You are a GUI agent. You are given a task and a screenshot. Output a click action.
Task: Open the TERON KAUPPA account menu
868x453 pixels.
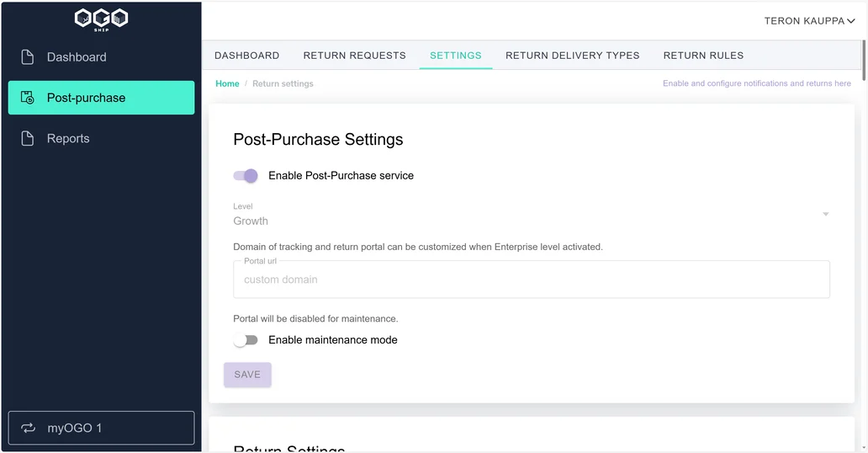click(809, 21)
